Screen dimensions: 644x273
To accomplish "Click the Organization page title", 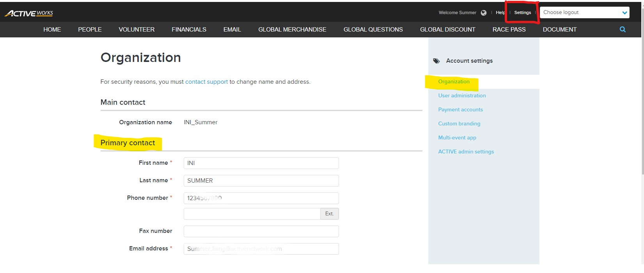I will tap(141, 58).
